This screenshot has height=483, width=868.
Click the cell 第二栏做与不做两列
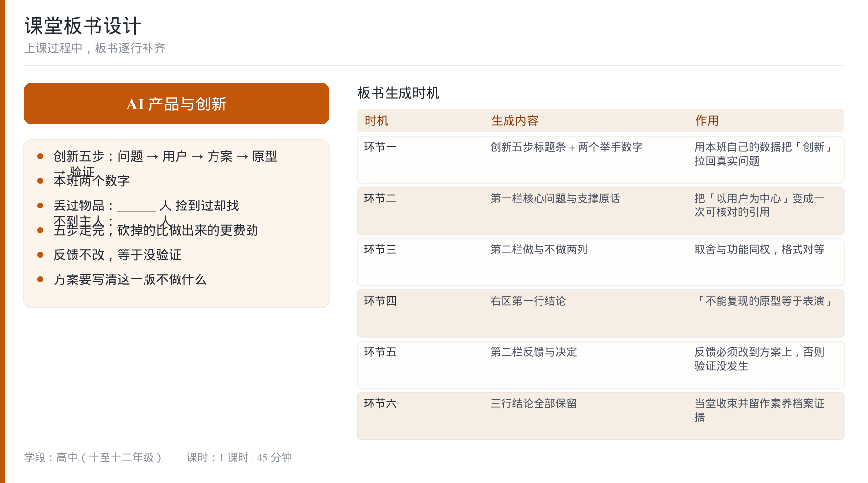coord(539,249)
